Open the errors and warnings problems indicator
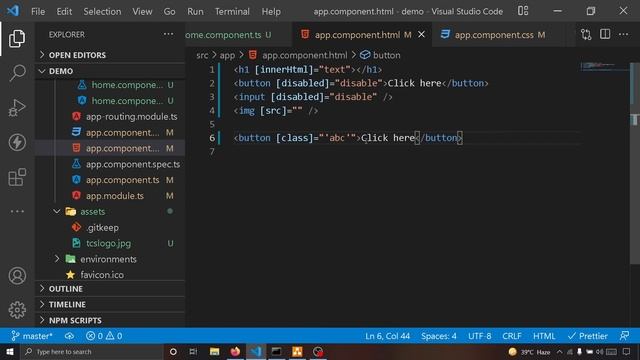Image resolution: width=640 pixels, height=360 pixels. (104, 336)
